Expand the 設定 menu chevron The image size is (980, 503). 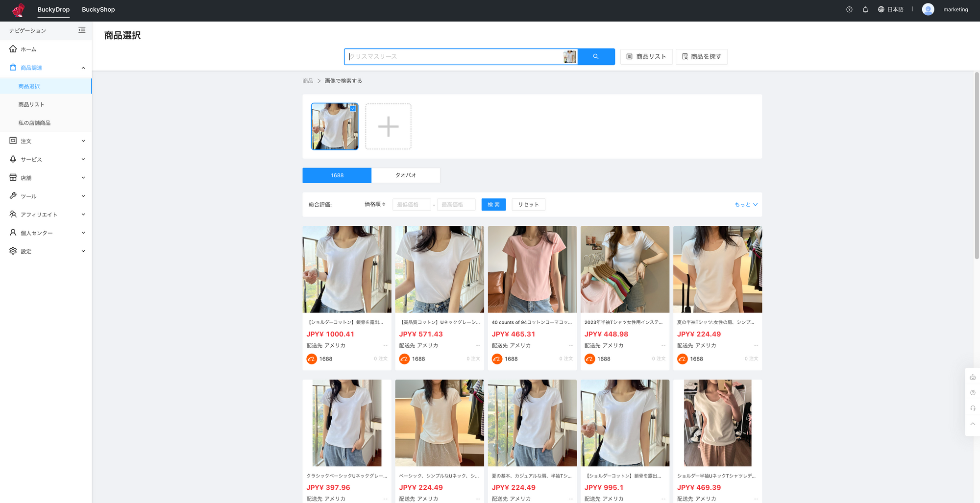[x=83, y=251]
